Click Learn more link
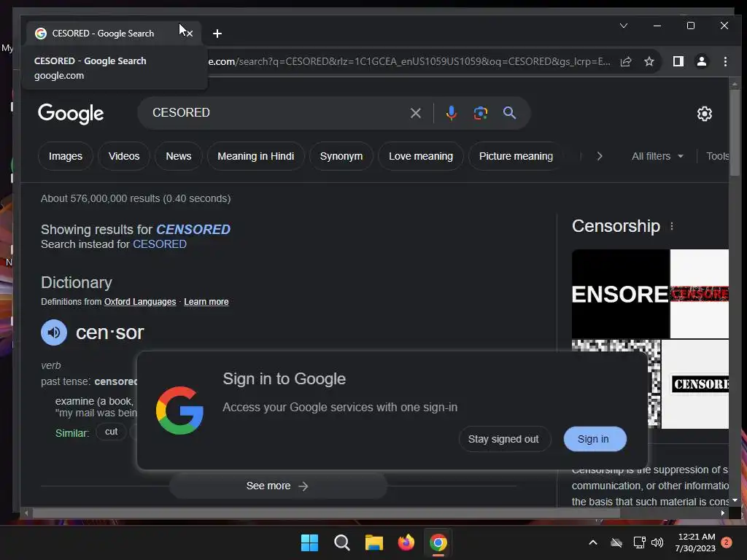This screenshot has width=747, height=560. (x=206, y=302)
